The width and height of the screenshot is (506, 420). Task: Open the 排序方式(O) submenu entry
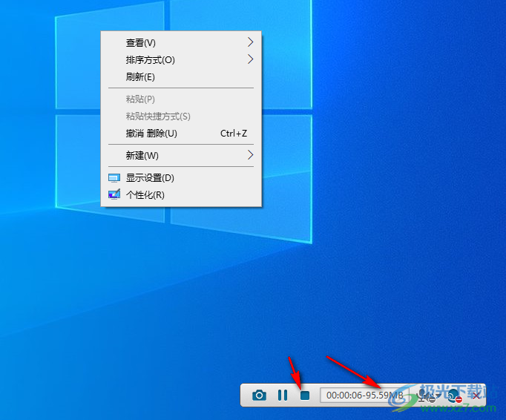click(x=181, y=59)
